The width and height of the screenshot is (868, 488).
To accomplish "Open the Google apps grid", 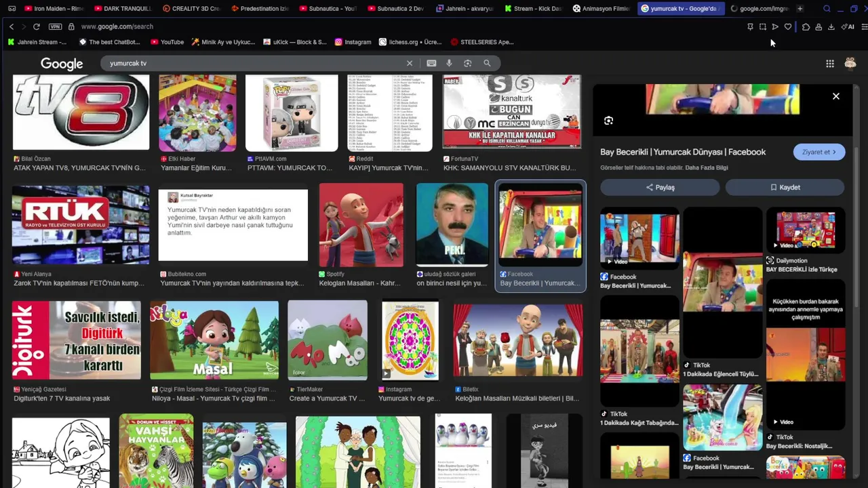I will pyautogui.click(x=830, y=64).
